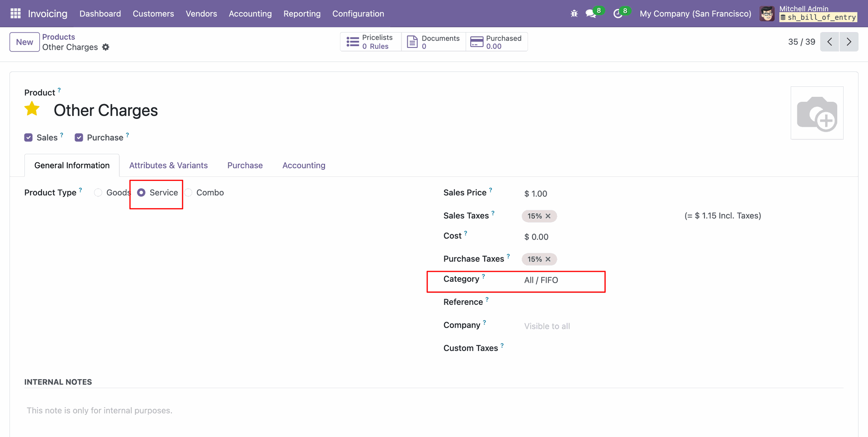Open the apps grid menu icon
Image resolution: width=868 pixels, height=437 pixels.
coord(15,14)
